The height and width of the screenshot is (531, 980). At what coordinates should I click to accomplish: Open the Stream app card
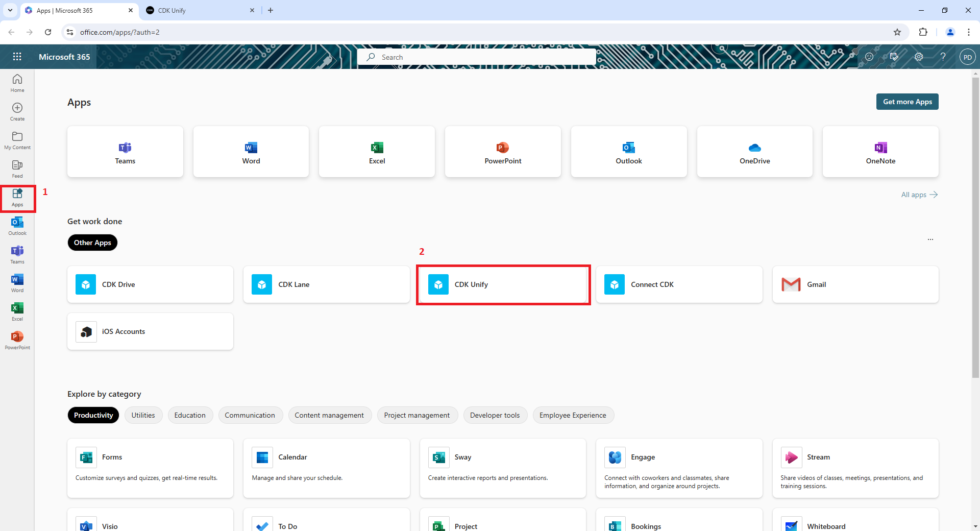(855, 468)
